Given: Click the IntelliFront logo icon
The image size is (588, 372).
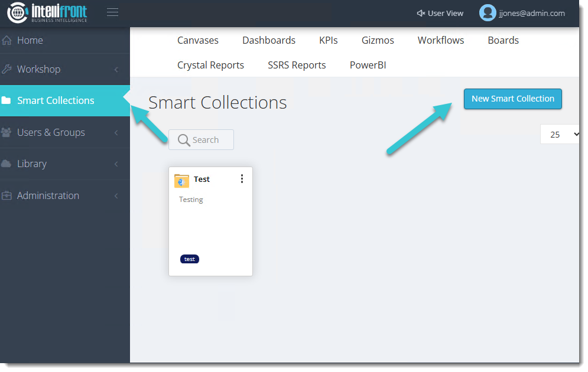Looking at the screenshot, I should point(17,13).
